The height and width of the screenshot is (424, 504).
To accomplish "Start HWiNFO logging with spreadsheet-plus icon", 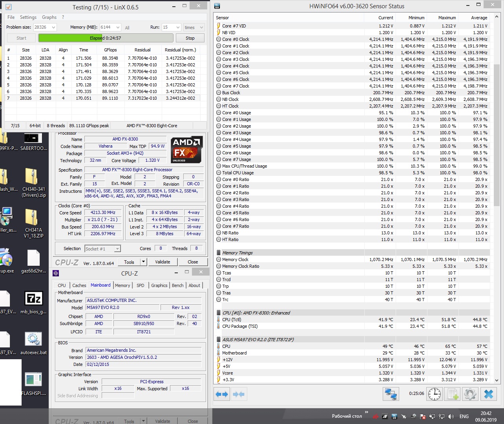I will [x=453, y=394].
